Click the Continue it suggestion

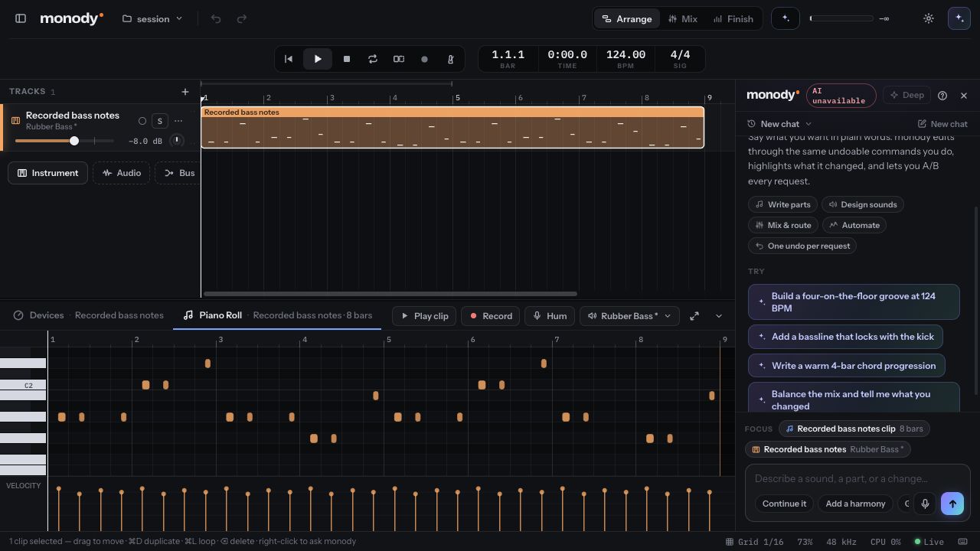click(x=785, y=504)
